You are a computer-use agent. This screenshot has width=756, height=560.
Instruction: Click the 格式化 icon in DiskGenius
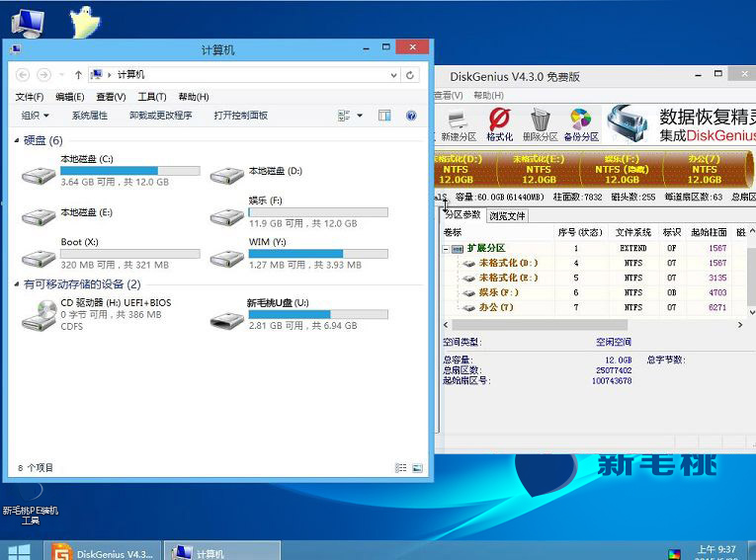tap(499, 124)
